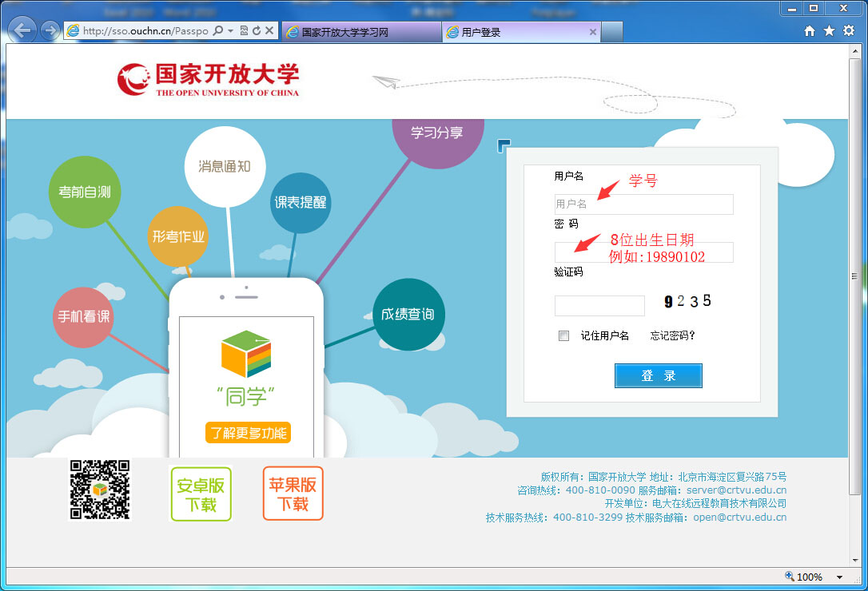Click the 手机看课 bubble
The width and height of the screenshot is (868, 591).
(82, 317)
